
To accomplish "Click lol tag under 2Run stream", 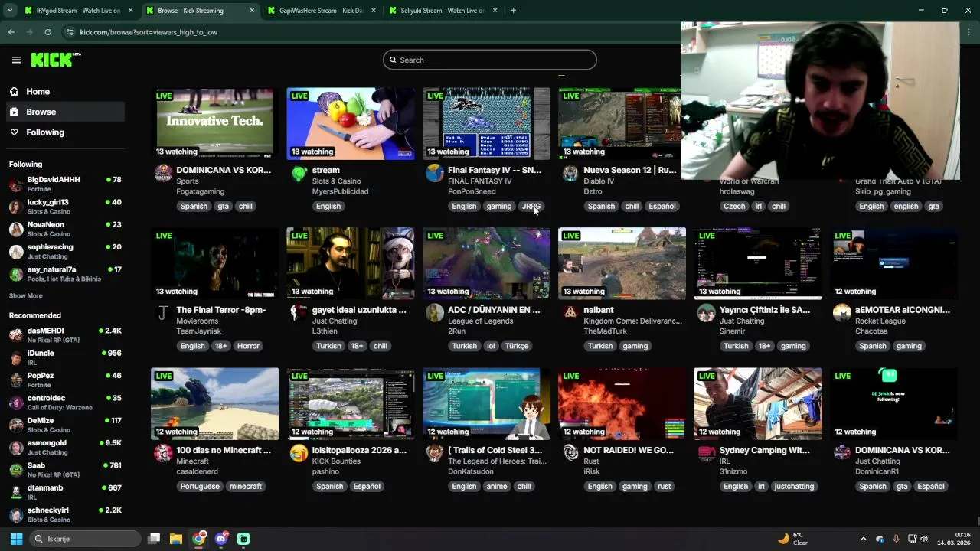I will (x=491, y=346).
